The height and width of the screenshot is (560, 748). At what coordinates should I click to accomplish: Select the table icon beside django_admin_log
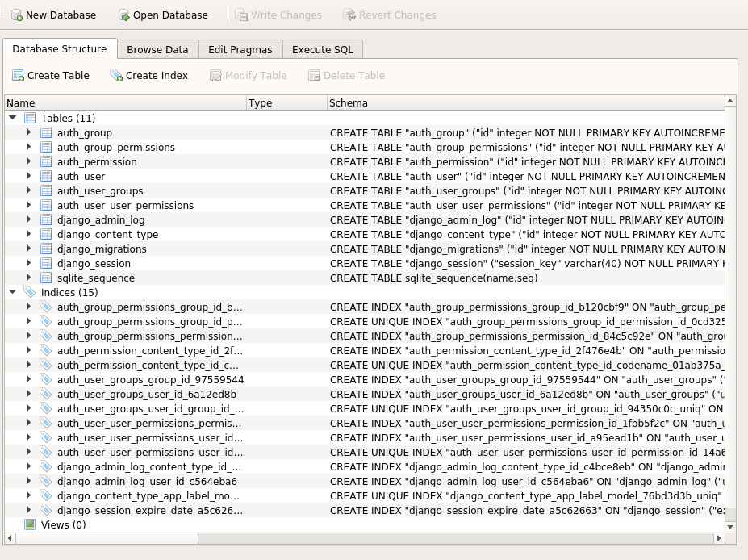click(46, 220)
